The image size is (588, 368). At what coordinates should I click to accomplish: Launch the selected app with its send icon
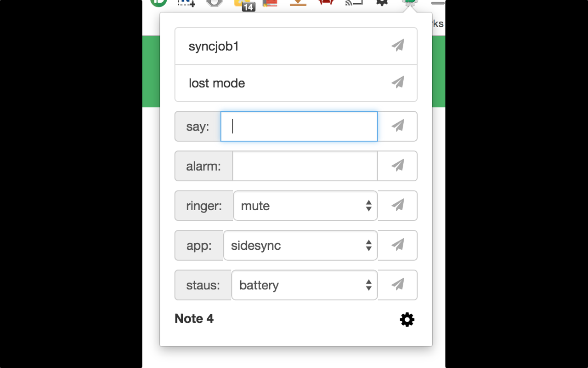398,245
